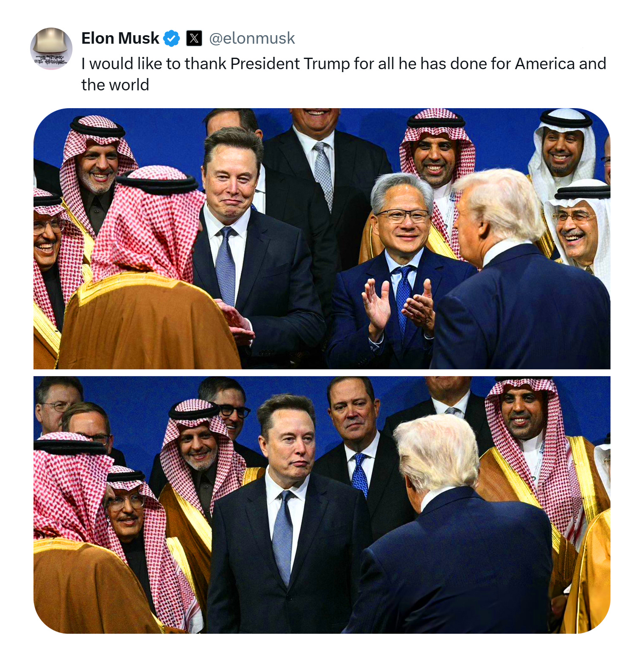Screen dimensions: 644x666
Task: Click the X affiliation badge beside the name
Action: click(194, 39)
